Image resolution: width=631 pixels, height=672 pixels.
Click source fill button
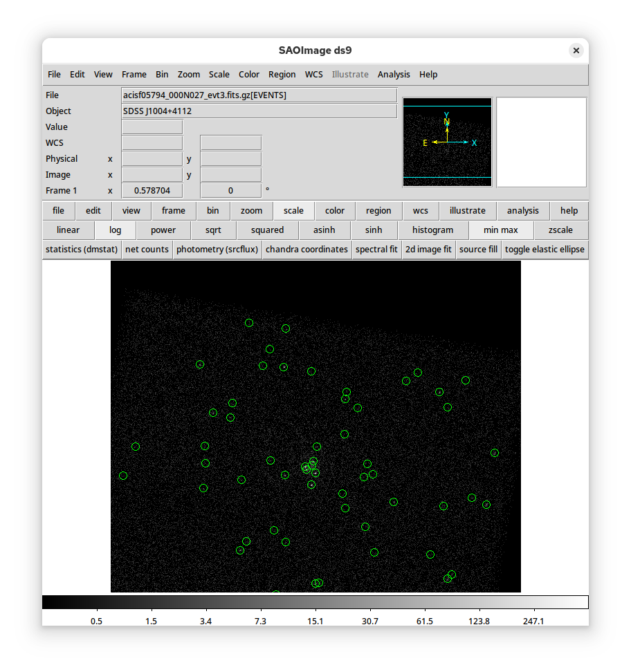click(x=478, y=250)
